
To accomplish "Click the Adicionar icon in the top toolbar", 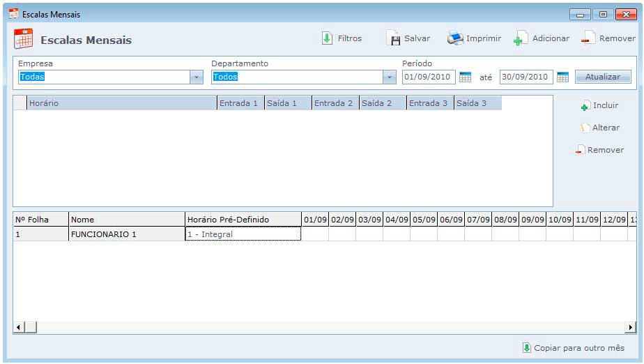I will pyautogui.click(x=521, y=39).
